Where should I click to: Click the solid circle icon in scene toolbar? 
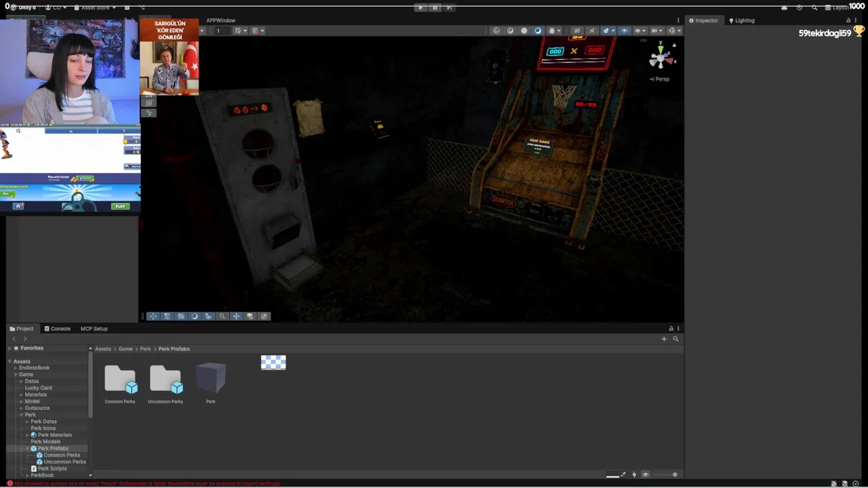(x=524, y=30)
